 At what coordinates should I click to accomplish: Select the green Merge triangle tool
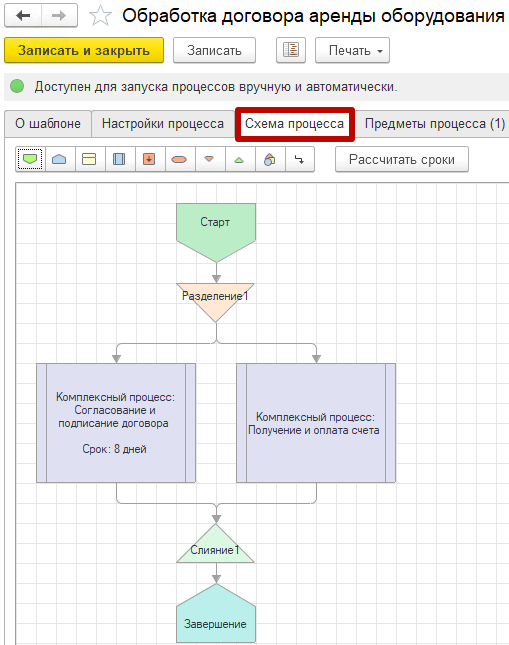pos(239,159)
